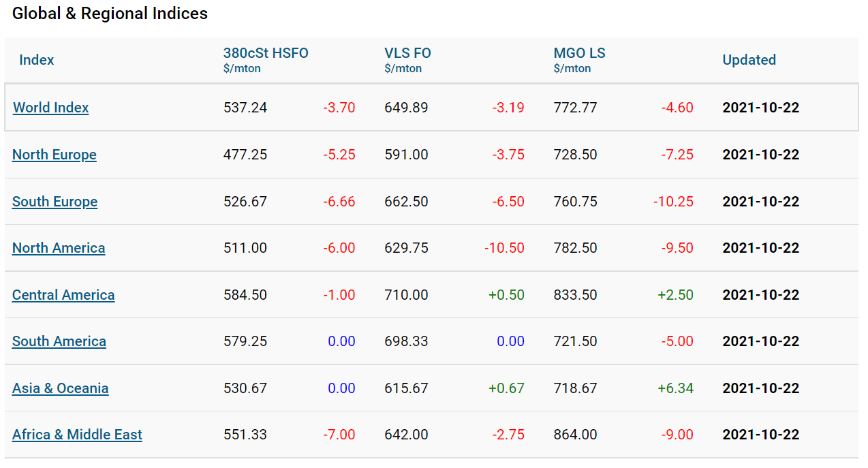Select North America HSFO price 511.00

point(245,248)
